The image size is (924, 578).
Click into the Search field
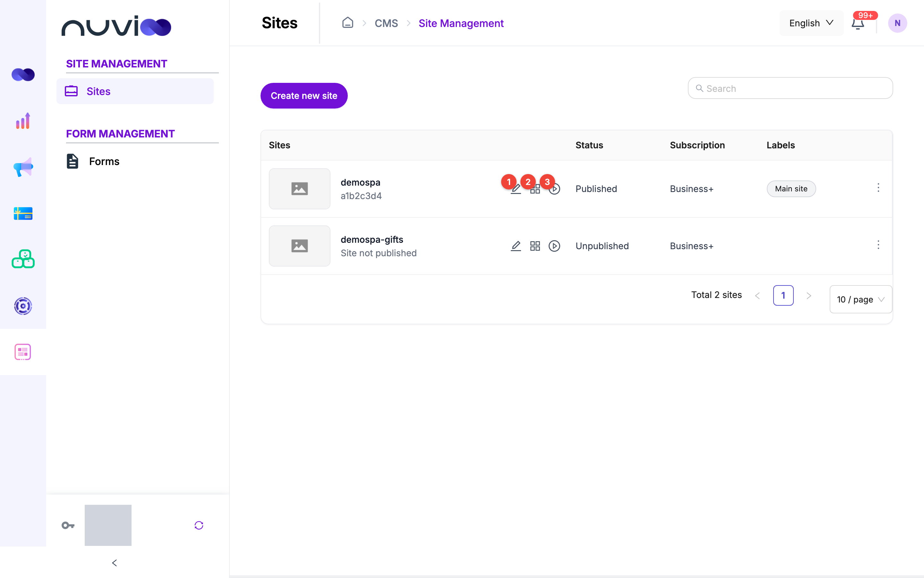tap(790, 88)
